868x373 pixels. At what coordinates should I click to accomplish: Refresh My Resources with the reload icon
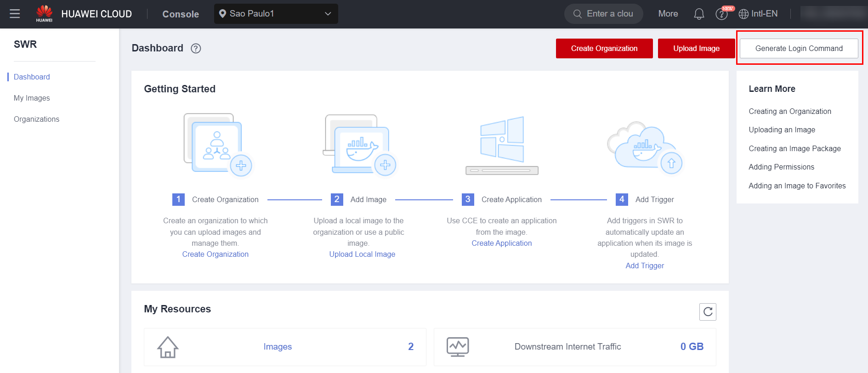[708, 312]
